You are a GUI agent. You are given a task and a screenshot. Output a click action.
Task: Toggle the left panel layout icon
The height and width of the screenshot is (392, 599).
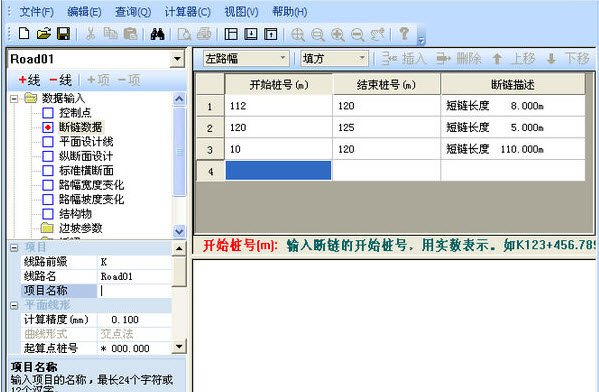[x=231, y=34]
